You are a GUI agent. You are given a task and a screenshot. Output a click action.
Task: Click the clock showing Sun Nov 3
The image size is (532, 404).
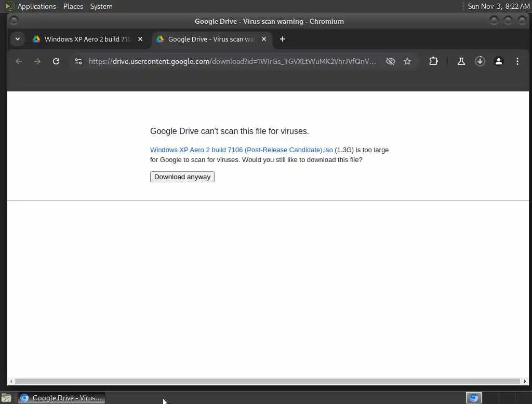pyautogui.click(x=498, y=6)
